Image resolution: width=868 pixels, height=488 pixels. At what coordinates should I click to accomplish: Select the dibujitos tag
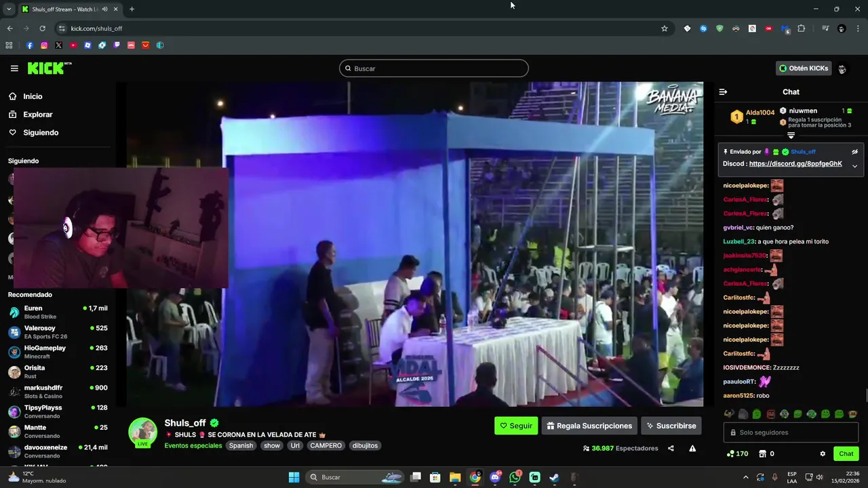click(365, 446)
